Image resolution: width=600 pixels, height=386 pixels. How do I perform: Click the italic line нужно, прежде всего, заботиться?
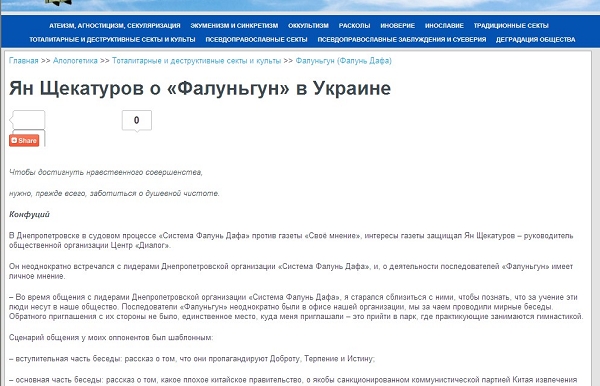tap(114, 194)
